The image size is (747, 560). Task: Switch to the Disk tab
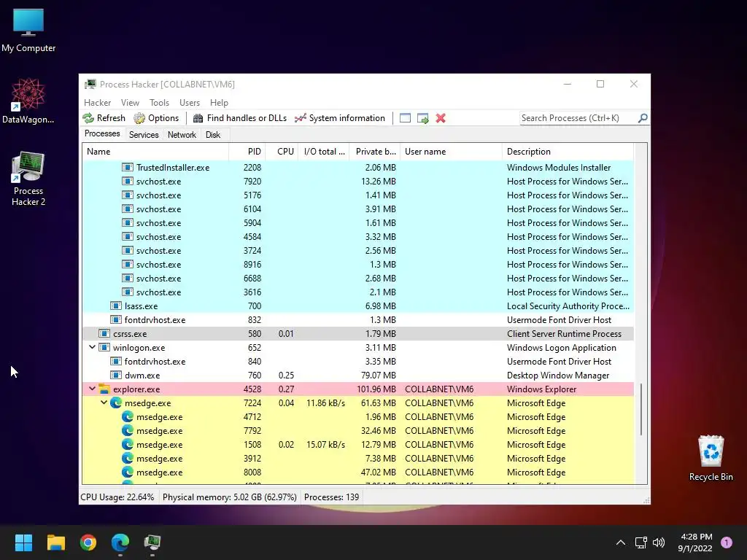tap(213, 135)
